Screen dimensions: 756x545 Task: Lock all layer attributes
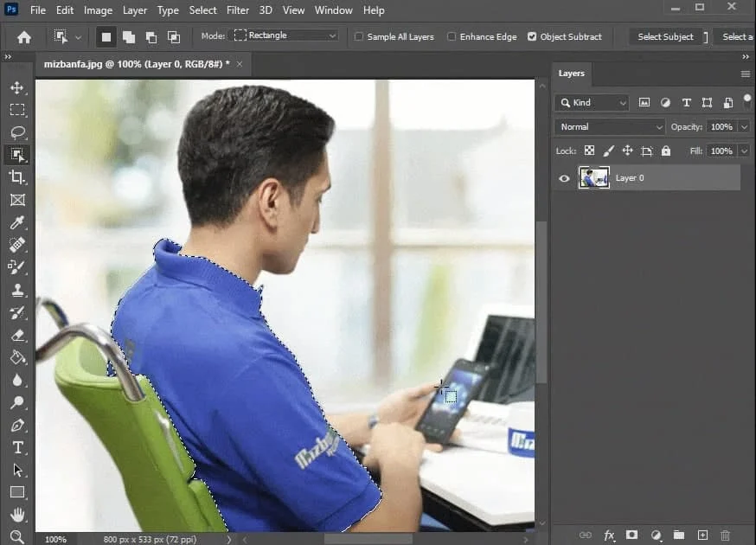pos(666,151)
